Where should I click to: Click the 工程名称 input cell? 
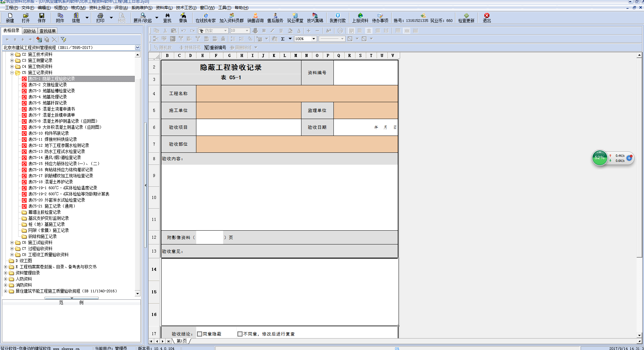coord(297,93)
